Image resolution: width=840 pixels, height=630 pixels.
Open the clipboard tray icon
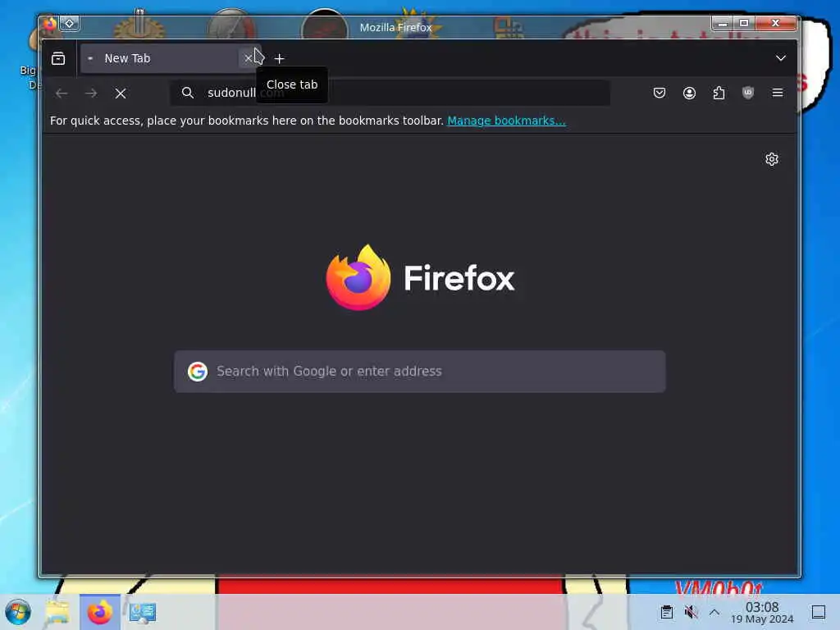[x=666, y=612]
